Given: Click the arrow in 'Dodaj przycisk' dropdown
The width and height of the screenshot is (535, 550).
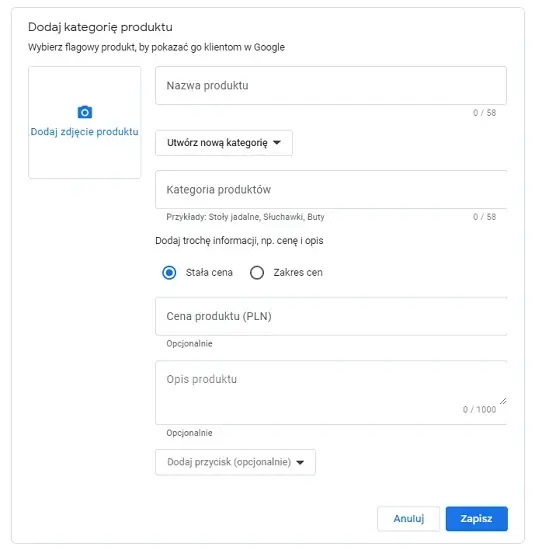Looking at the screenshot, I should tap(300, 462).
